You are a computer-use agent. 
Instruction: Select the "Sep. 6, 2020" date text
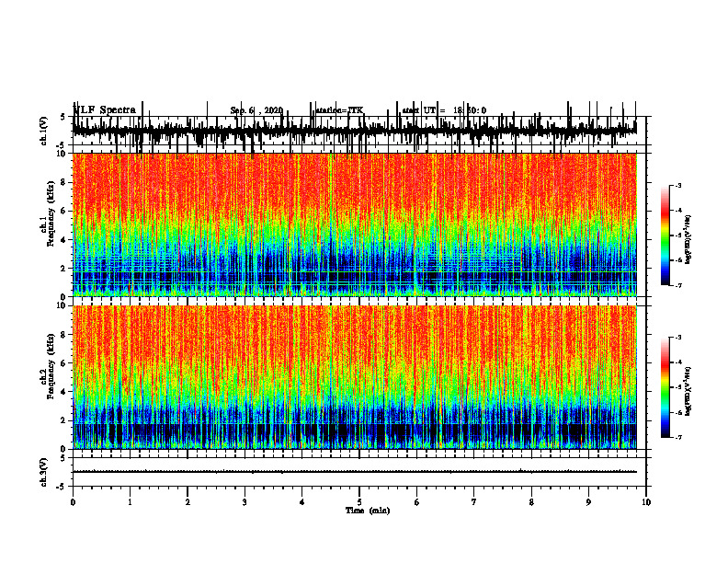[256, 110]
